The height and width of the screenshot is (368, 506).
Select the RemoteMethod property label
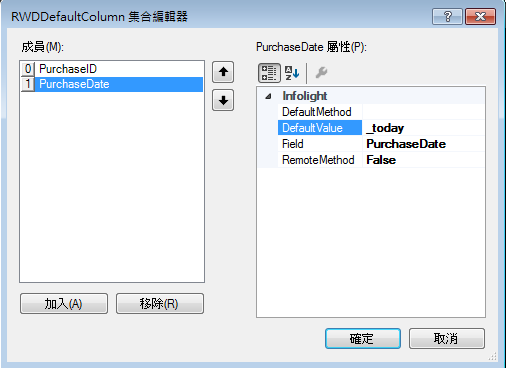pyautogui.click(x=320, y=160)
